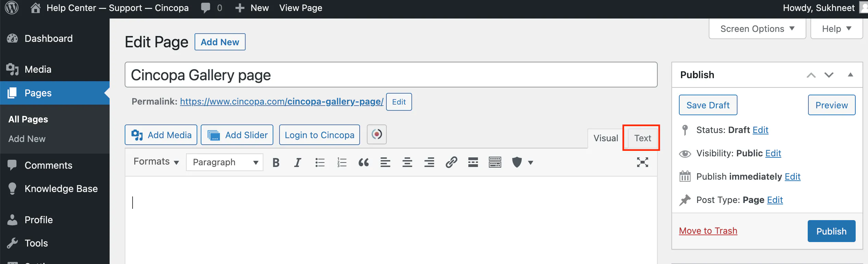
Task: Click the page title input field
Action: [x=391, y=75]
